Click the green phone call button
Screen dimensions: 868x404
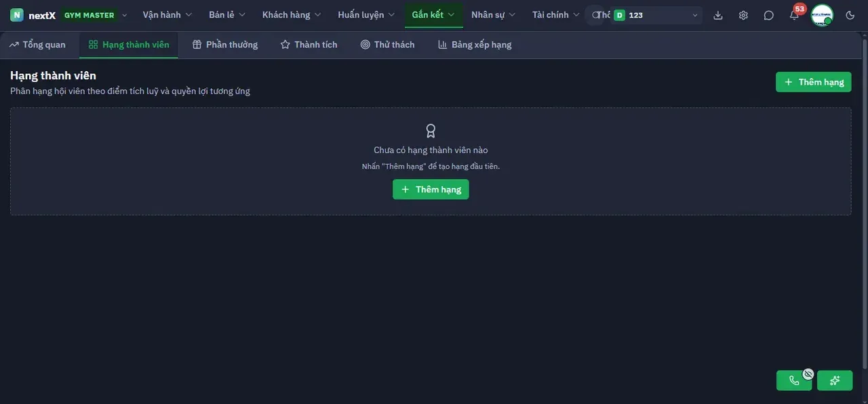pyautogui.click(x=794, y=380)
